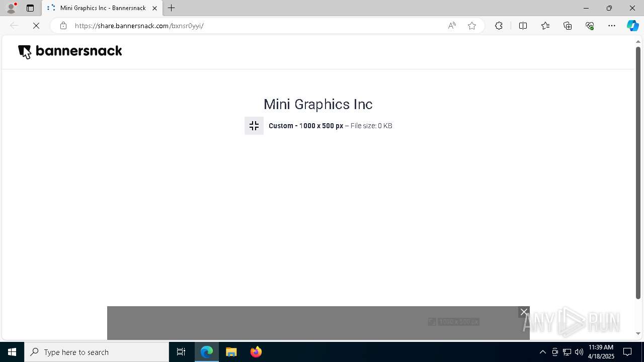Toggle split screen view

pyautogui.click(x=523, y=26)
